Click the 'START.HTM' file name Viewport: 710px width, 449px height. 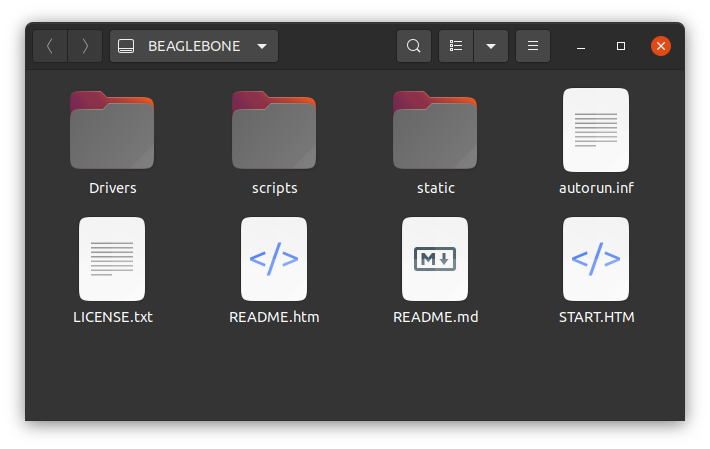point(596,317)
